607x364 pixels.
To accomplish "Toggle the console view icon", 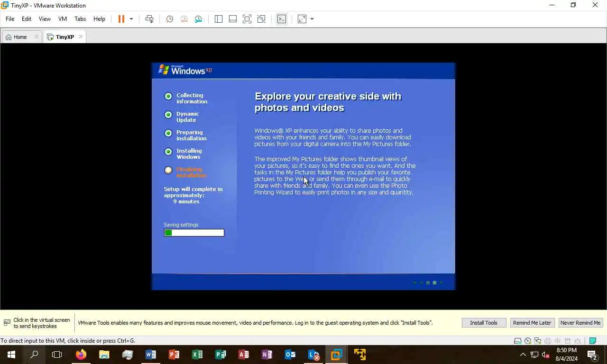I will click(x=282, y=19).
